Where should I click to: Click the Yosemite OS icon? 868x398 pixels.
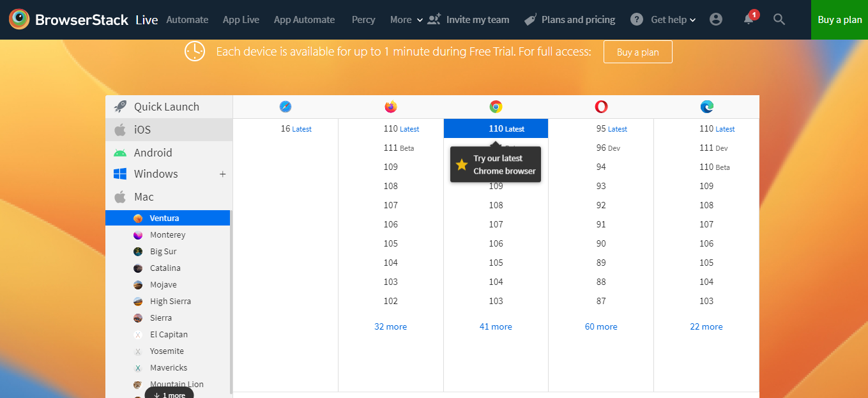(x=138, y=351)
